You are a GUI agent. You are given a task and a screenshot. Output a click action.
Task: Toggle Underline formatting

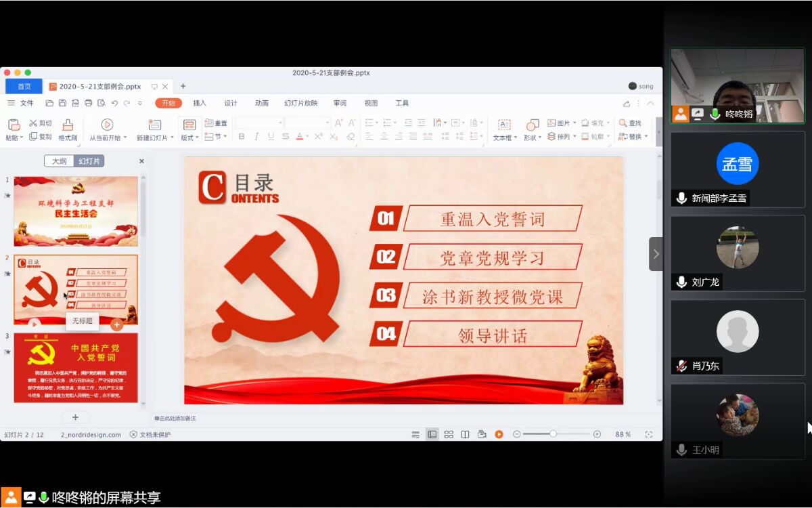(271, 136)
